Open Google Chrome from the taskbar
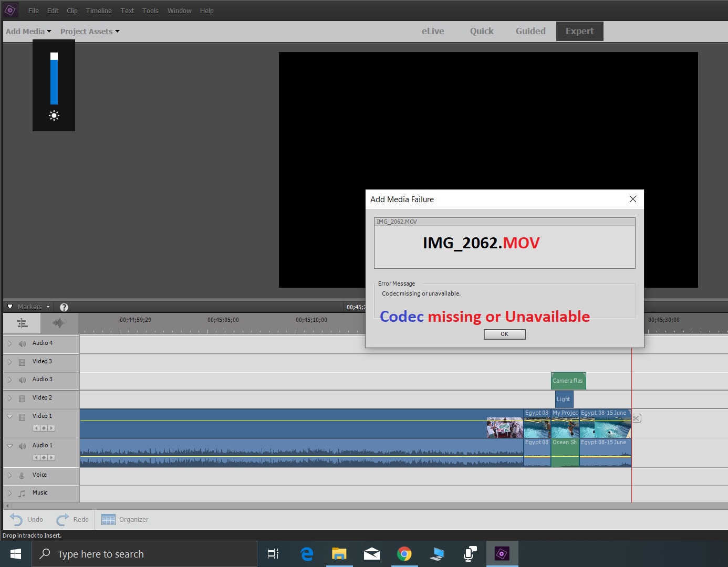The image size is (728, 567). point(404,554)
